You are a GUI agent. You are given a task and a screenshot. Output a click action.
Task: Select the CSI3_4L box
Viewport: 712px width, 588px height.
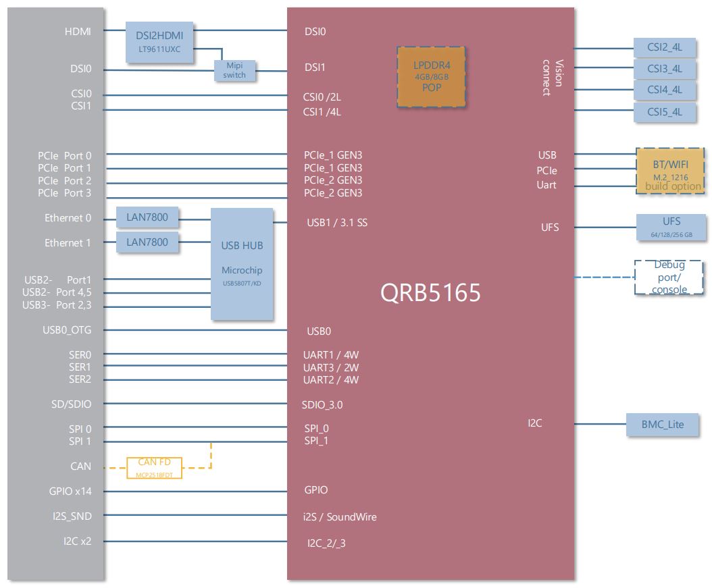(664, 68)
